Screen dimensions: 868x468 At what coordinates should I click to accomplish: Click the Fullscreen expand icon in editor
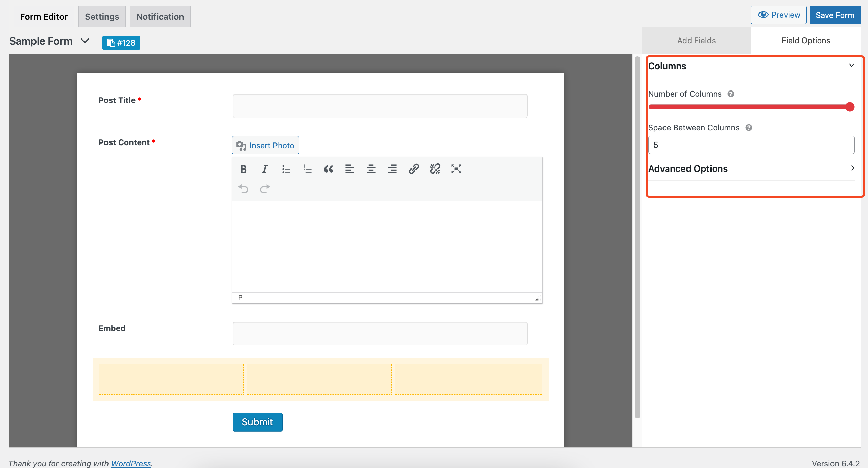456,169
